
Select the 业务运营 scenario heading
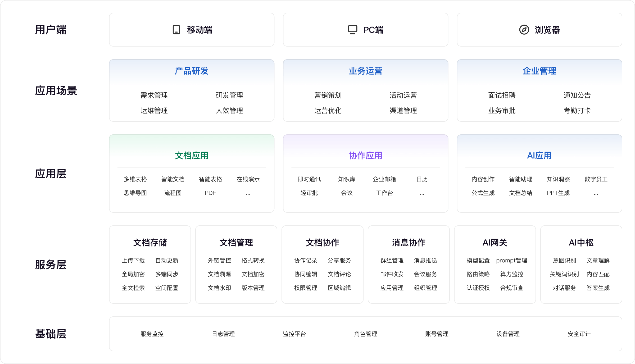pos(365,71)
